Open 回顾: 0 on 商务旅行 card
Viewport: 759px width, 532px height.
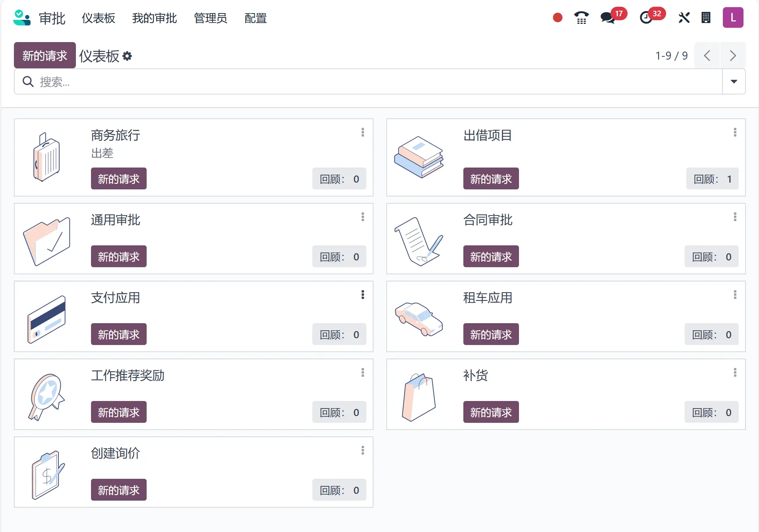pos(339,179)
